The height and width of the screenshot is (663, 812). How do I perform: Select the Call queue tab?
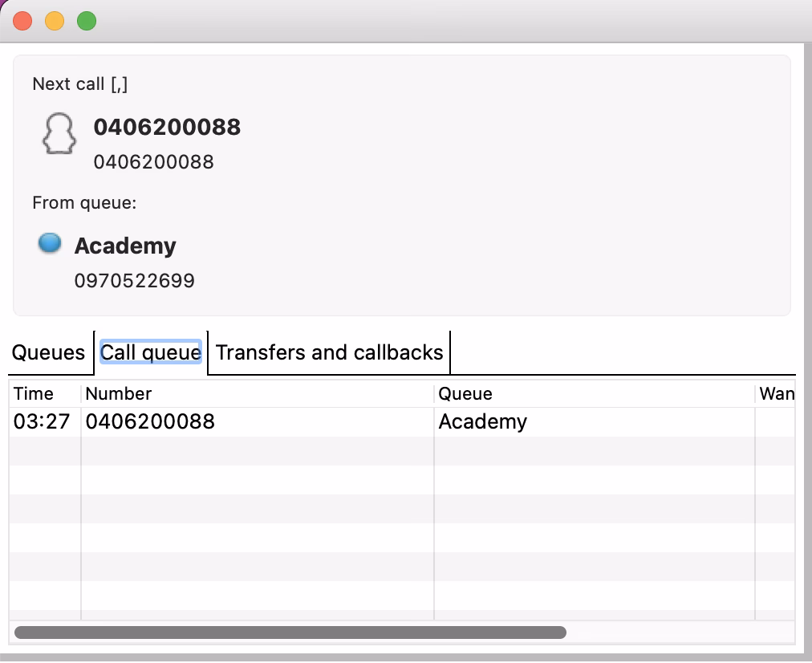click(149, 352)
